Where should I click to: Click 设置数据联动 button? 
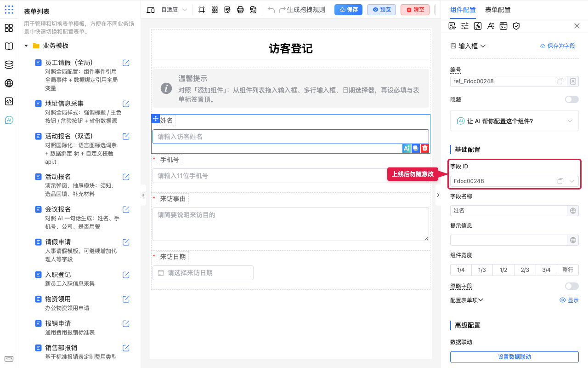coord(514,357)
